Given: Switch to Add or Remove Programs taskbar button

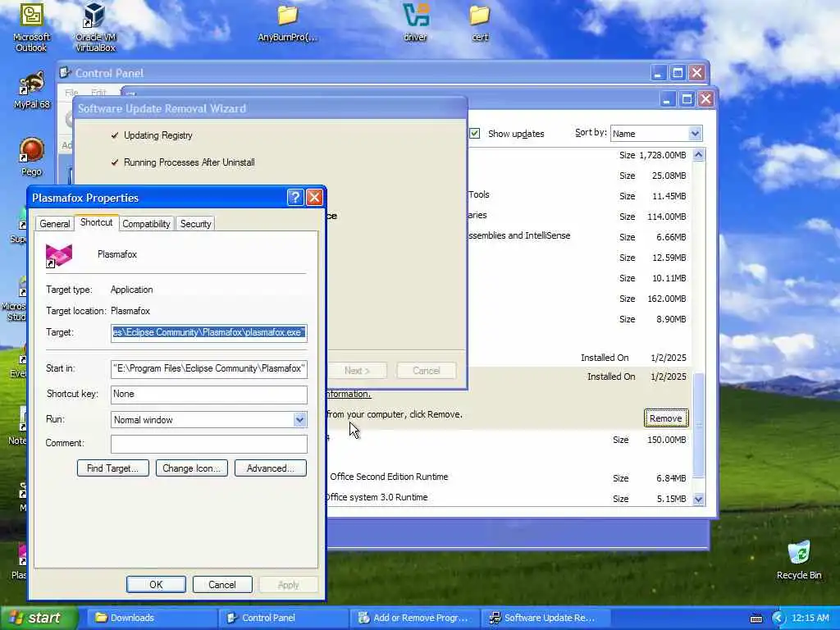Looking at the screenshot, I should pos(414,618).
